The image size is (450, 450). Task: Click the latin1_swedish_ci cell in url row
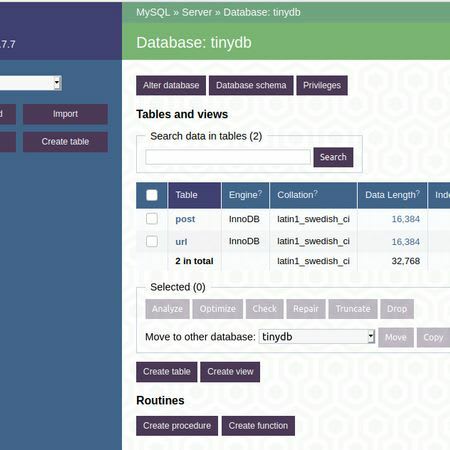click(313, 241)
